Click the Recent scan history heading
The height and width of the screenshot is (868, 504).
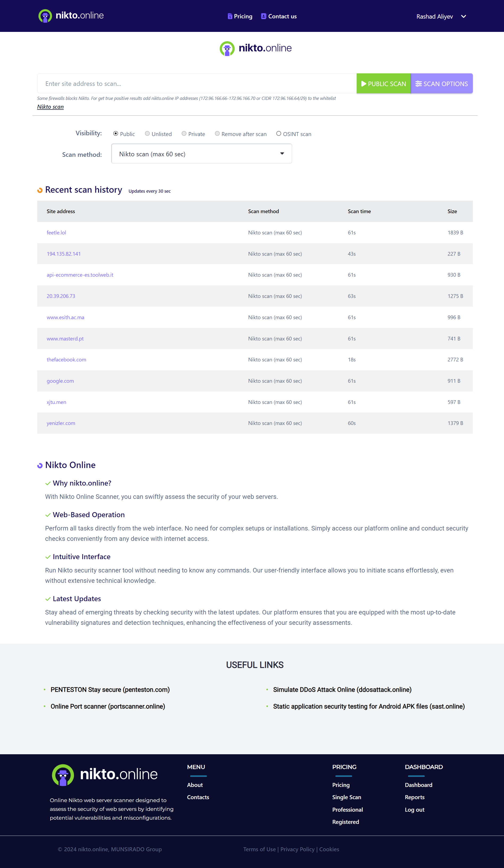tap(84, 190)
